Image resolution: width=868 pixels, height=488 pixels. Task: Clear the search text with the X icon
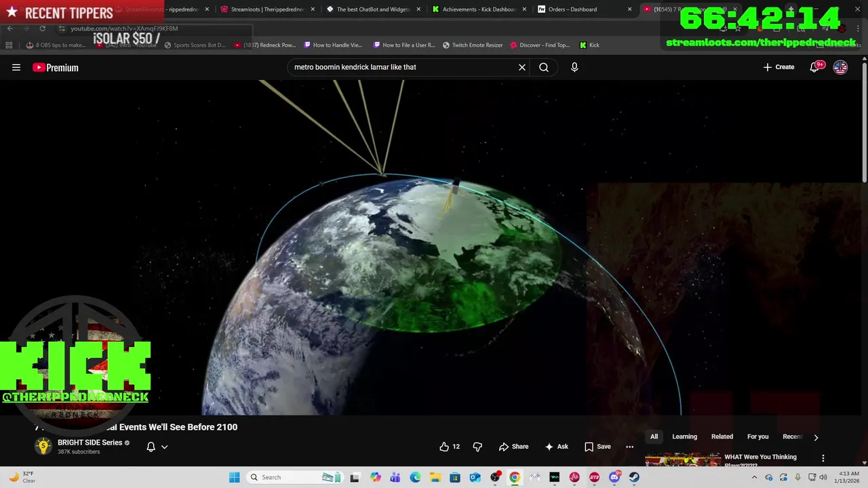pyautogui.click(x=522, y=67)
